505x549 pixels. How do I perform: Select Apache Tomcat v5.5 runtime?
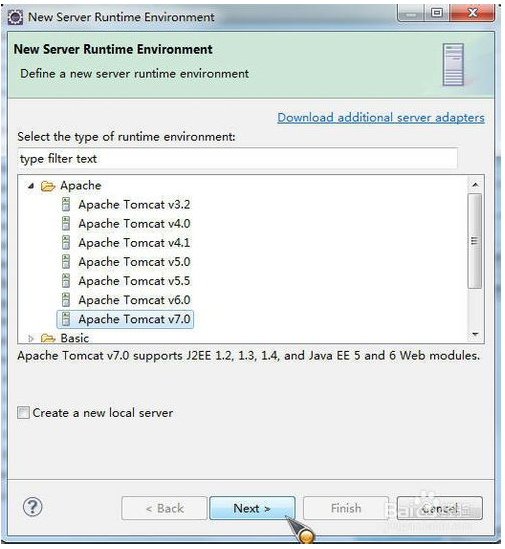[x=134, y=281]
